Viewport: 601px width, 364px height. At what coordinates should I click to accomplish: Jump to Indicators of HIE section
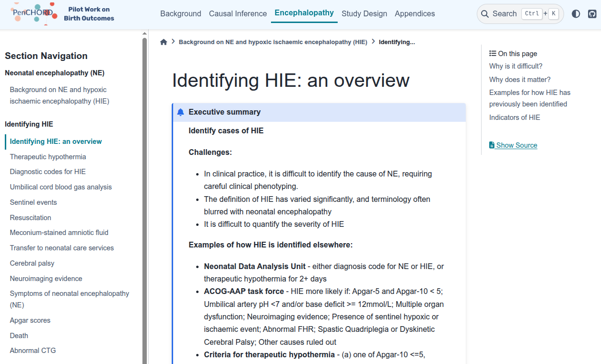pos(514,117)
